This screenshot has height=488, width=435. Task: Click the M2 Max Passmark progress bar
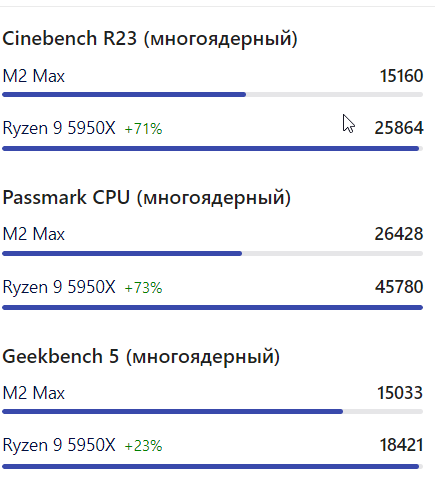(x=213, y=254)
